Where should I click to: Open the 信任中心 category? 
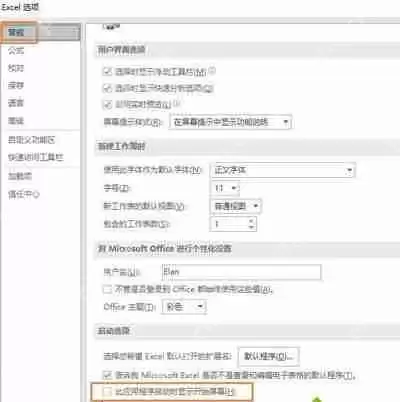[x=24, y=194]
